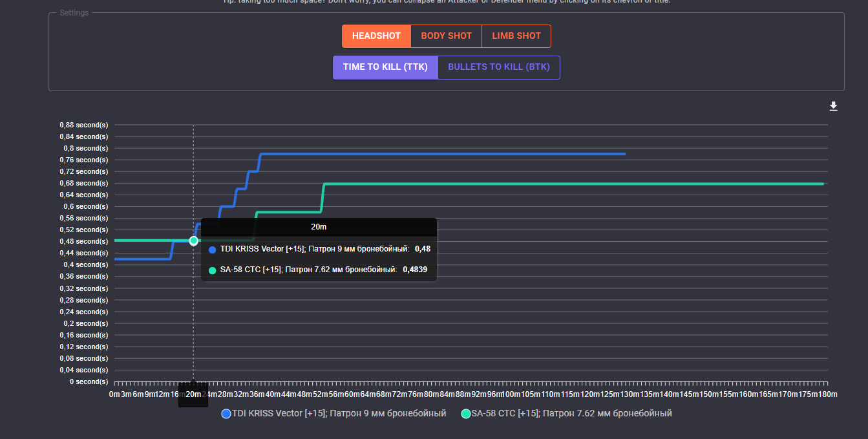Switch chart to BULLETS TO KILL (BTK)
The height and width of the screenshot is (439, 868).
pos(499,67)
